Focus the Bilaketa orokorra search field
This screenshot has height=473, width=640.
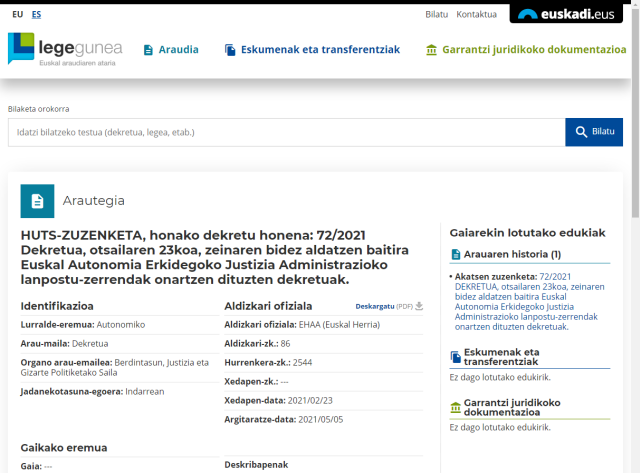287,132
